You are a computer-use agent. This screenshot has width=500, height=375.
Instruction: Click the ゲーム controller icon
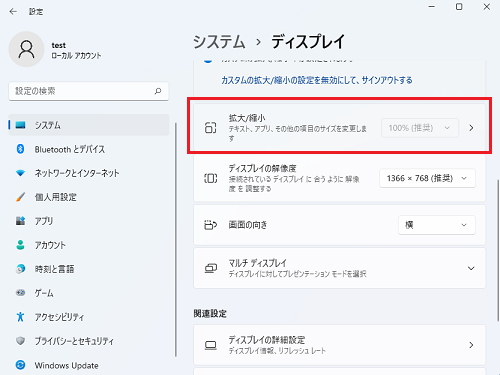(x=20, y=293)
